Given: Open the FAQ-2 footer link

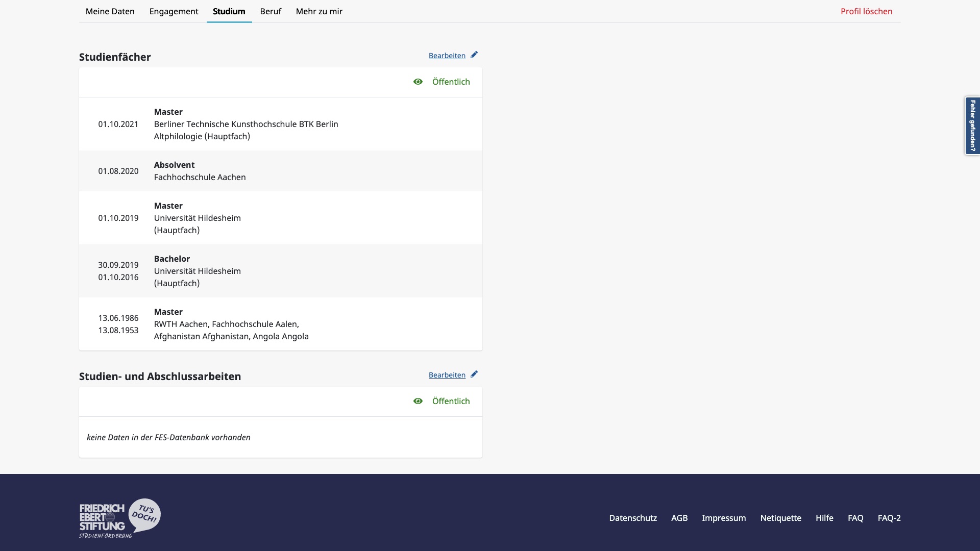Looking at the screenshot, I should click(x=889, y=518).
